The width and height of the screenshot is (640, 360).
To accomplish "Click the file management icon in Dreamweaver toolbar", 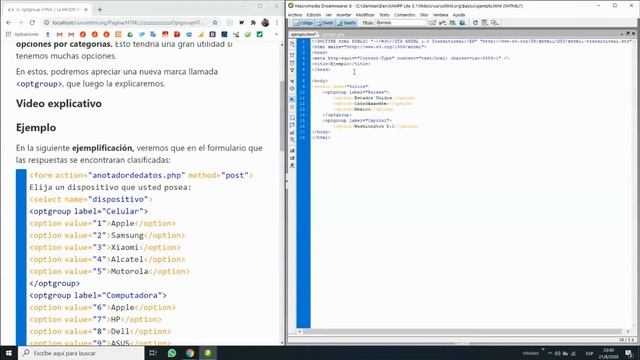I will pyautogui.click(x=452, y=23).
